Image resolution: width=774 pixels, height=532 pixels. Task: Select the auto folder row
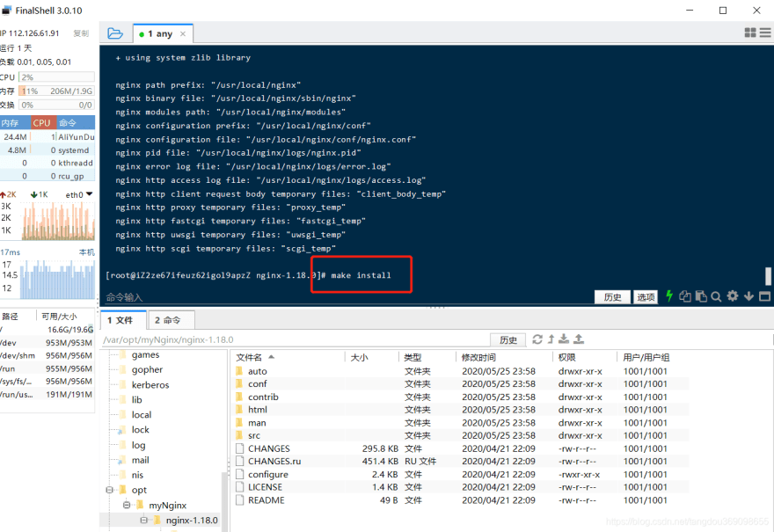tap(461, 370)
